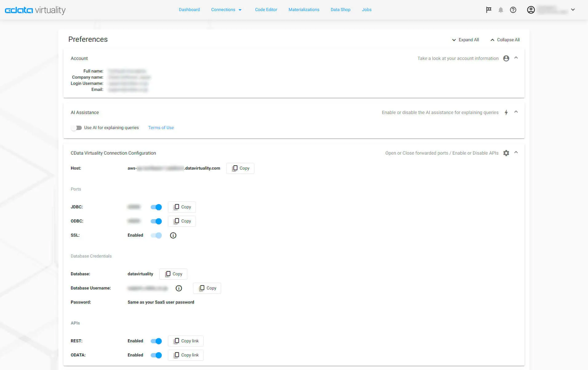Collapse the AI Assistance section
Screen dimensions: 588x370
pyautogui.click(x=516, y=112)
